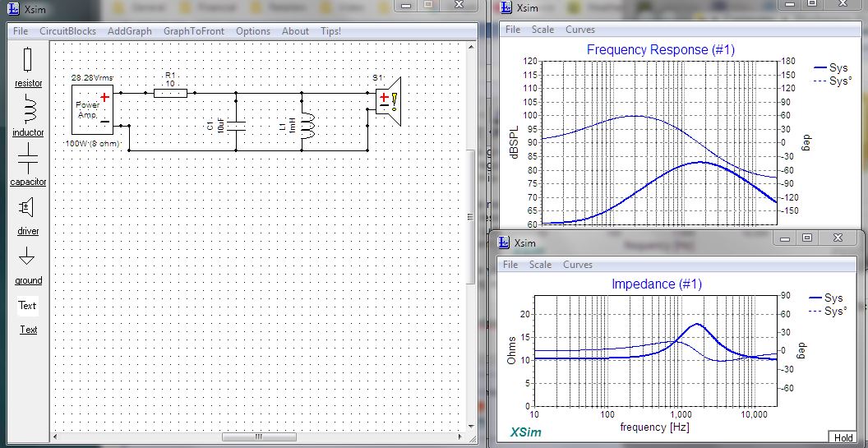This screenshot has height=448, width=868.
Task: Click the horizontal scrollbar thumb in schematic
Action: click(259, 437)
